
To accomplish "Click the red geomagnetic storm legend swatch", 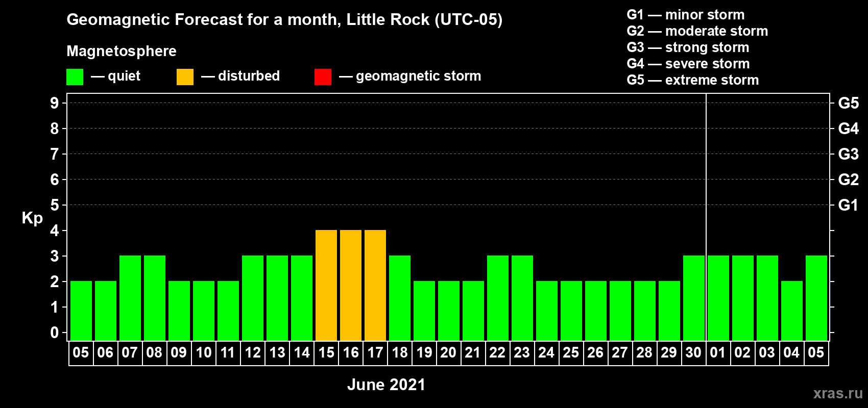I will coord(323,77).
